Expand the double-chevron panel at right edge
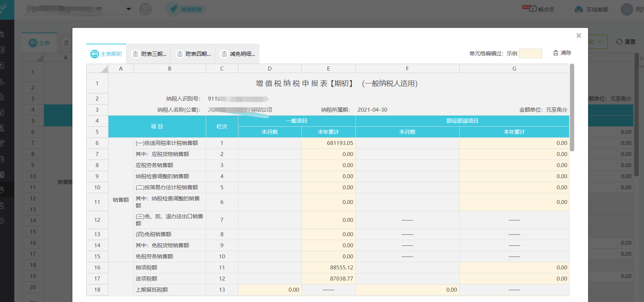The height and width of the screenshot is (302, 644). pos(641,58)
